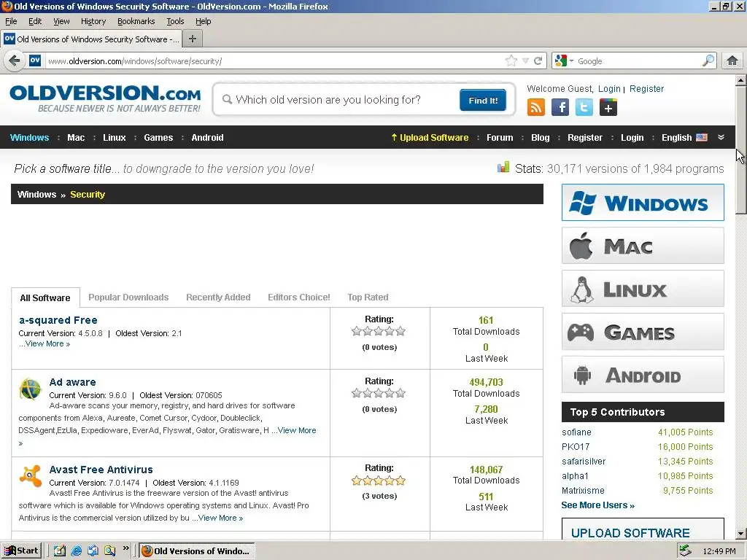Click the Games link in nav bar
This screenshot has height=560, width=747.
coord(158,138)
